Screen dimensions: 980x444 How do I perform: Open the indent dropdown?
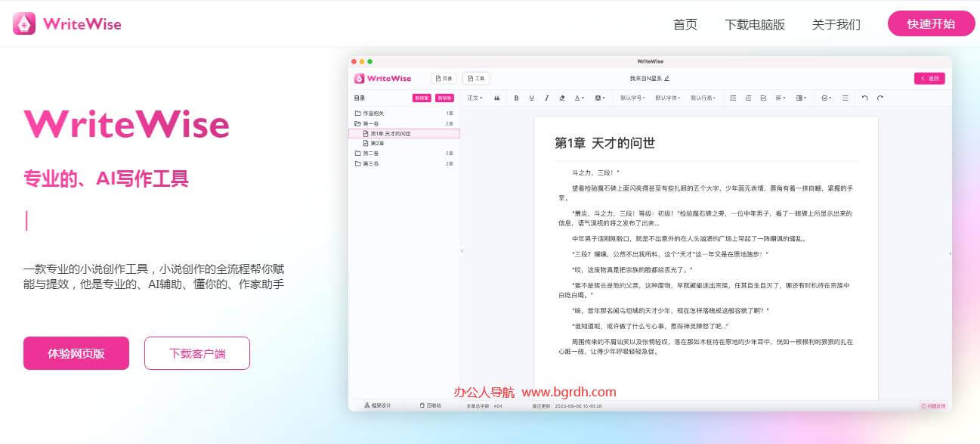(801, 98)
